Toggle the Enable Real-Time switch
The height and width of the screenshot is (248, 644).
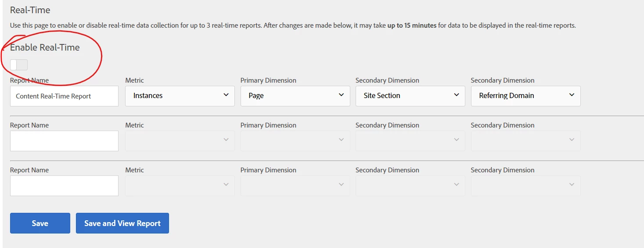pyautogui.click(x=19, y=65)
